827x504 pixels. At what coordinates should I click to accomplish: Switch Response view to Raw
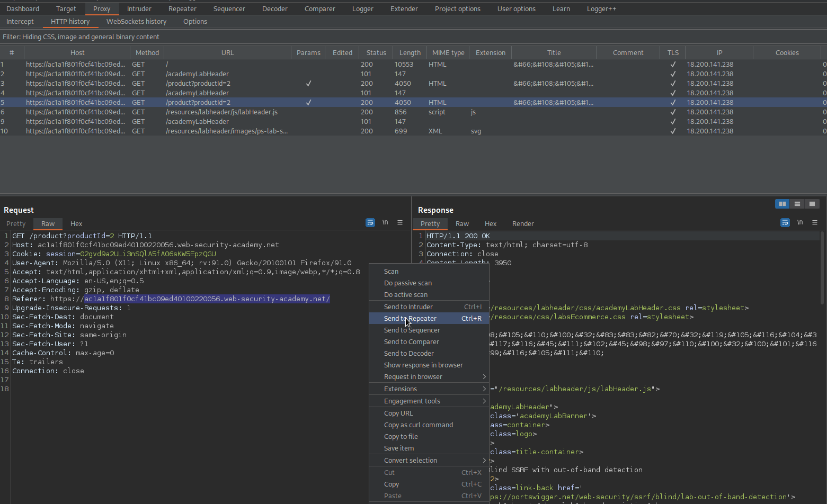click(463, 224)
